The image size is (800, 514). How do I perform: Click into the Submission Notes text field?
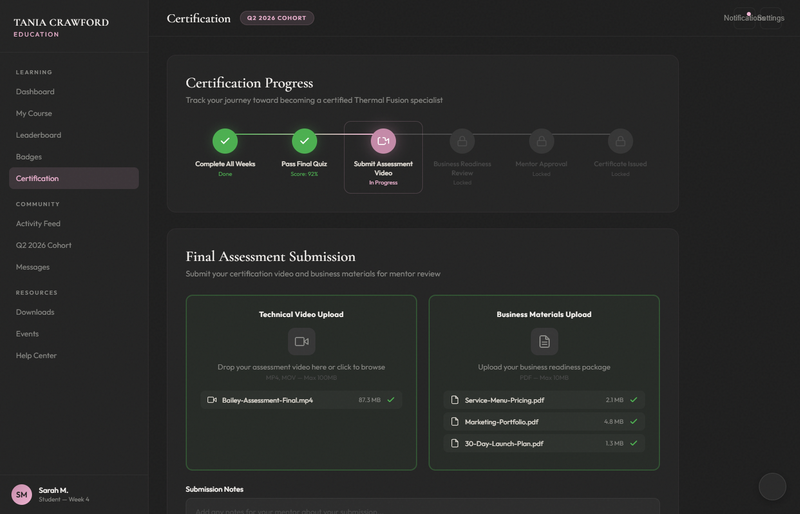click(x=422, y=506)
